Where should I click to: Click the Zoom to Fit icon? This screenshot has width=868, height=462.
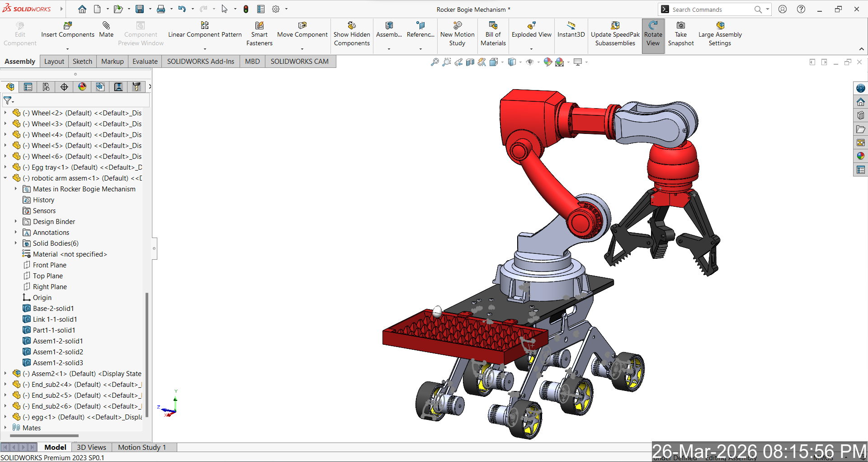click(434, 62)
